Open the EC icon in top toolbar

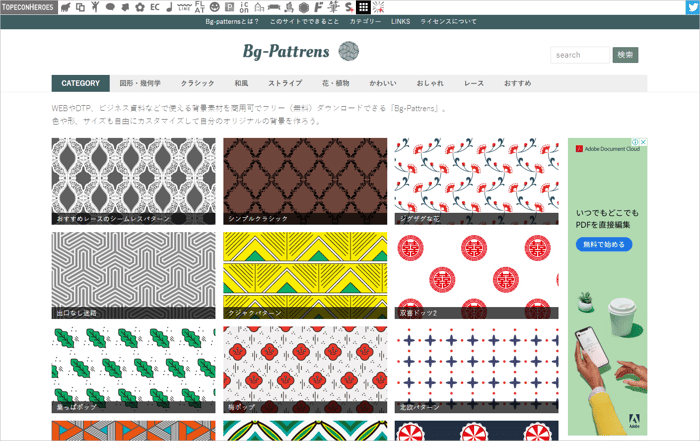[x=154, y=7]
